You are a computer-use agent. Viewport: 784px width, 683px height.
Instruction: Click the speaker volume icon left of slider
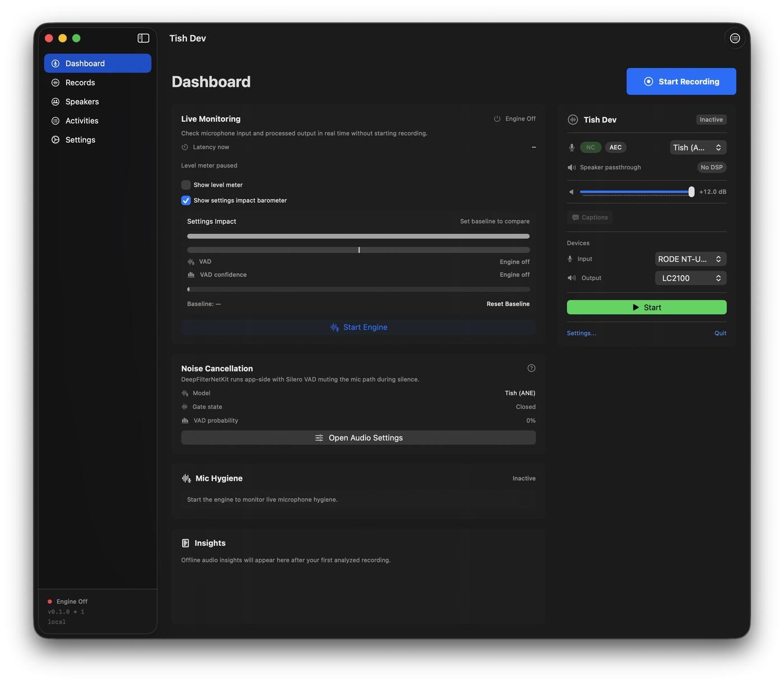pos(571,192)
